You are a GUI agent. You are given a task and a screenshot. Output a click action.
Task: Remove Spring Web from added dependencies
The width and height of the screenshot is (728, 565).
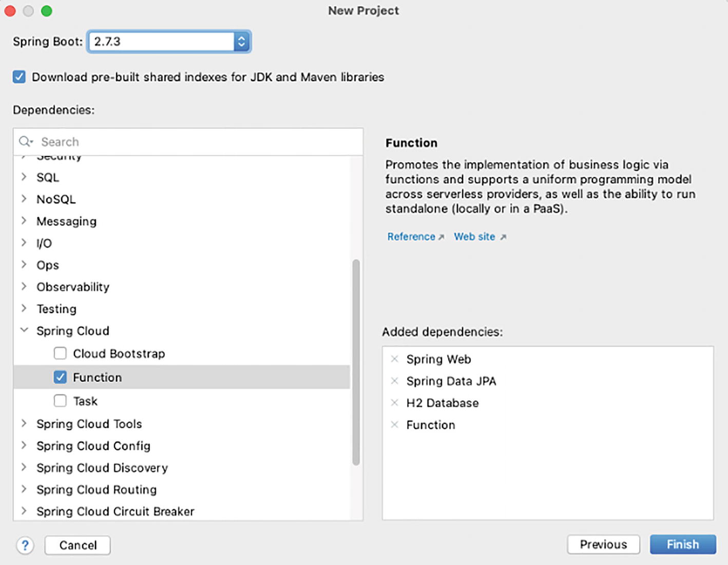tap(394, 359)
